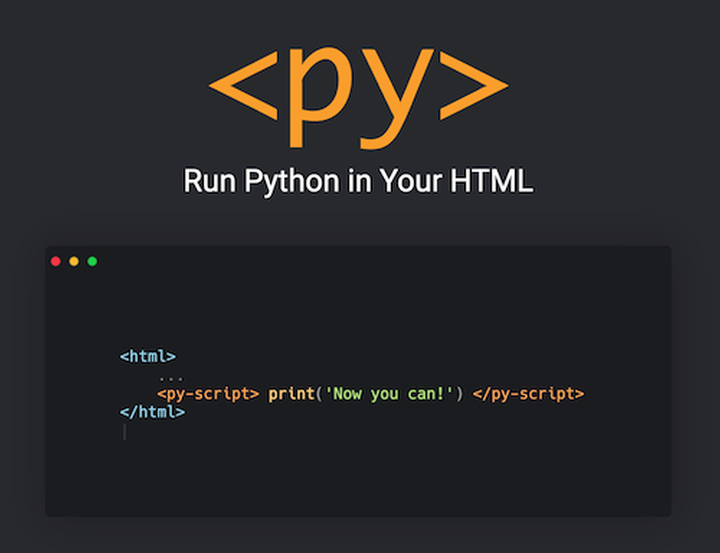Click the opening <py-script> tag
Viewport: 720px width, 553px height.
(x=208, y=394)
